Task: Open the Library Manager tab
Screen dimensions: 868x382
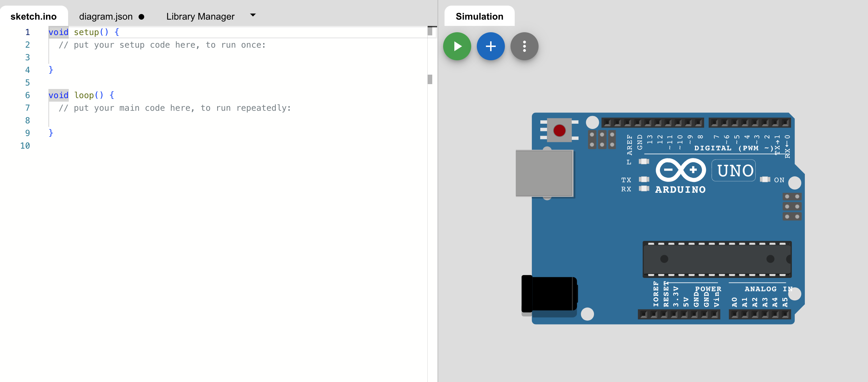Action: click(200, 16)
